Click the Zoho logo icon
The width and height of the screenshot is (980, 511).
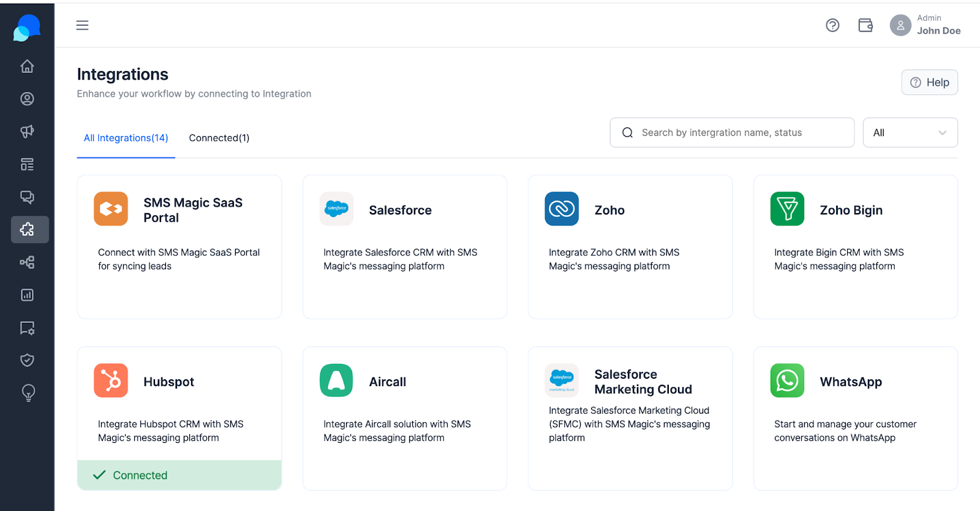point(562,209)
